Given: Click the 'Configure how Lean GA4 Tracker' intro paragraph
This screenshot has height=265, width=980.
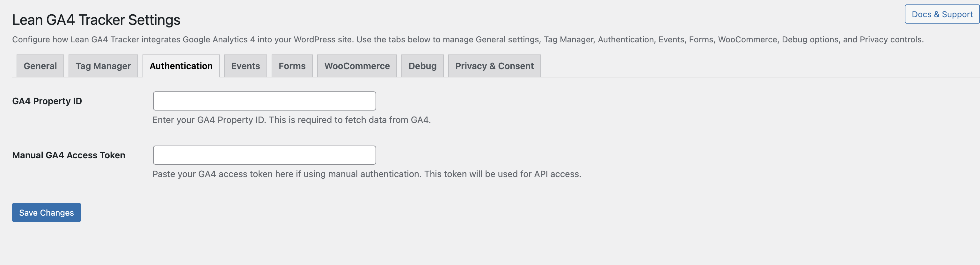Looking at the screenshot, I should [468, 39].
